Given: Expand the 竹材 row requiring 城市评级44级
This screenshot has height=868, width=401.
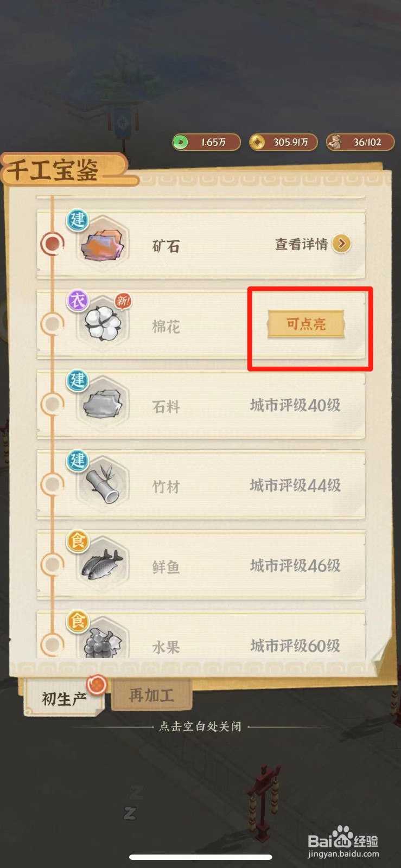Looking at the screenshot, I should (x=201, y=484).
